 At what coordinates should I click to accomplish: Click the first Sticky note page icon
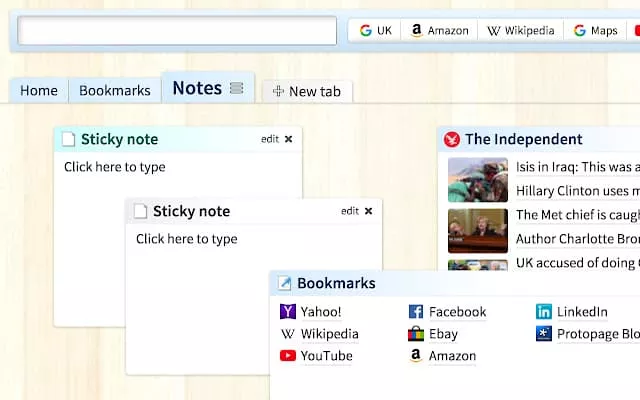pyautogui.click(x=69, y=139)
